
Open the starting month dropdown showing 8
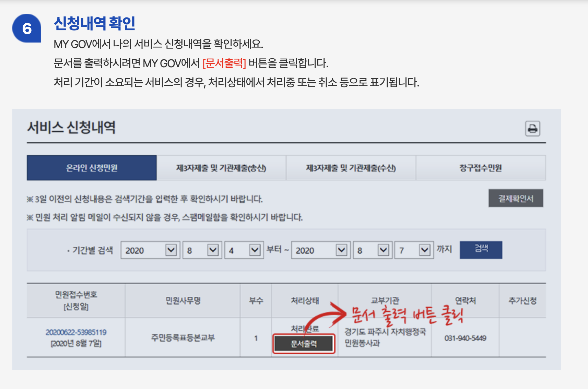coord(202,250)
